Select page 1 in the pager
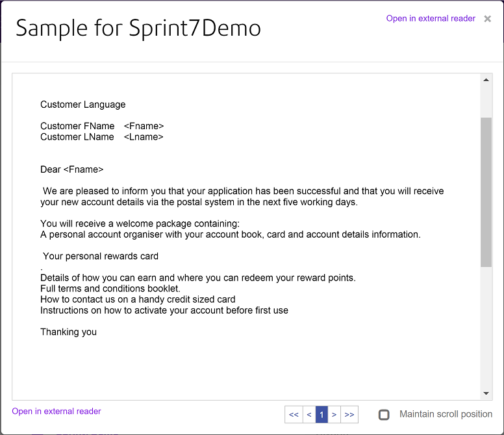Viewport: 504px width, 435px height. (x=321, y=414)
